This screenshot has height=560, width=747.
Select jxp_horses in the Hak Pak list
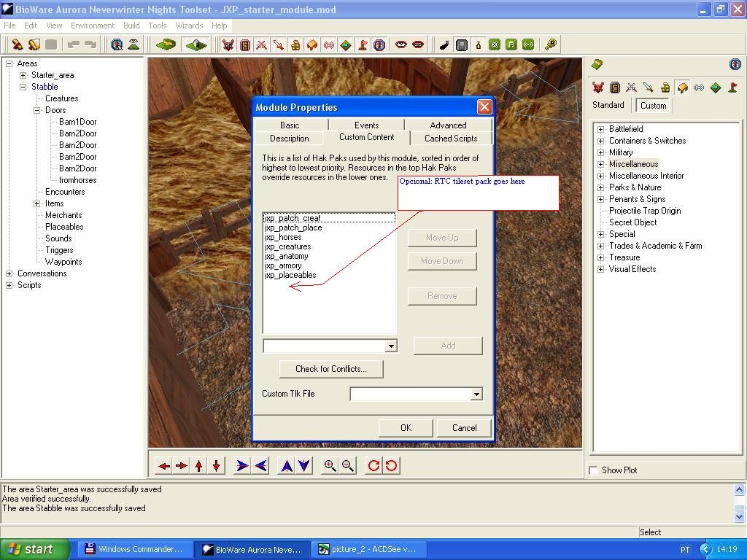click(x=283, y=237)
